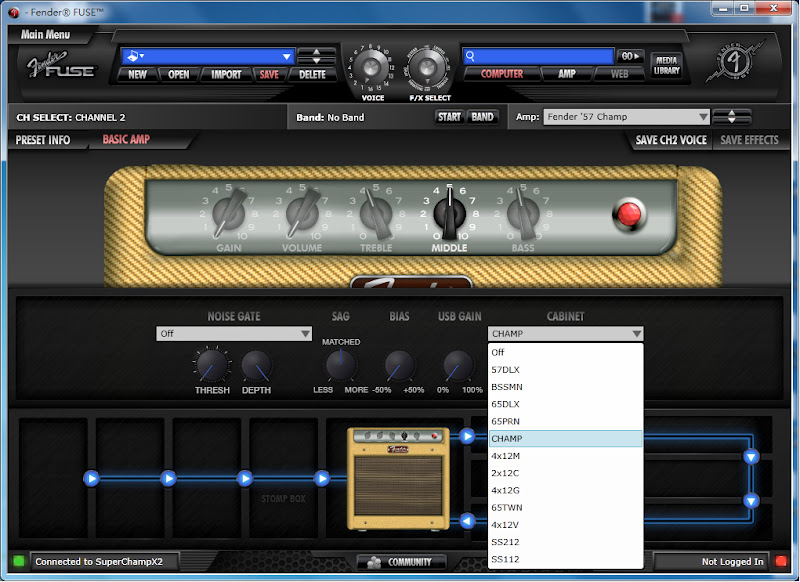
Task: Adjust the noise gate DEPTH knob
Action: (256, 365)
